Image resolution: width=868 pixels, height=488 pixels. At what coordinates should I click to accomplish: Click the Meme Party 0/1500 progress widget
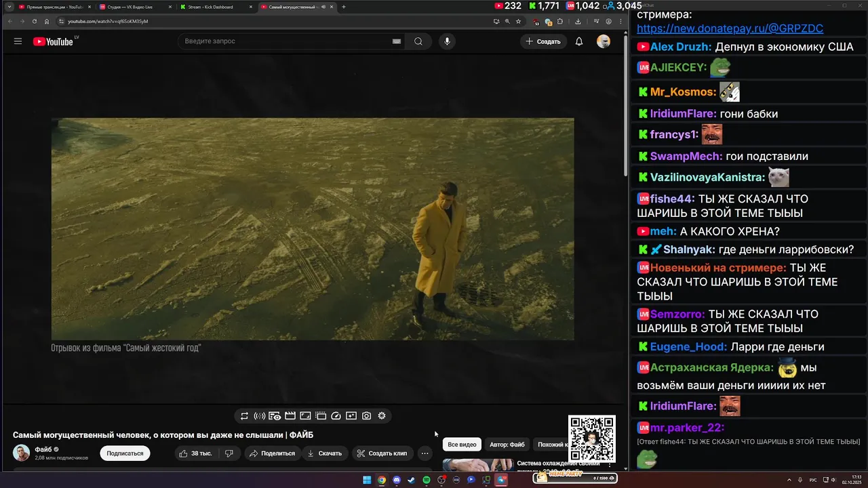[575, 478]
